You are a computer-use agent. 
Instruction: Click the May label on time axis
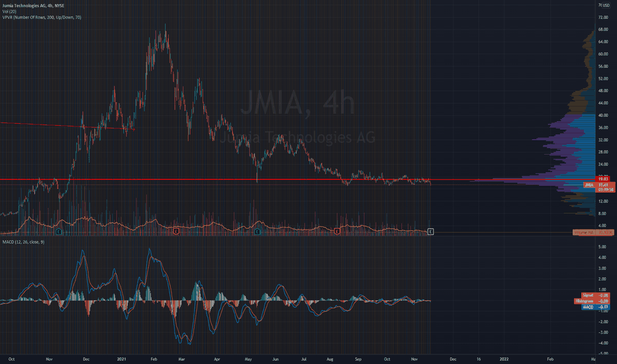pyautogui.click(x=248, y=359)
